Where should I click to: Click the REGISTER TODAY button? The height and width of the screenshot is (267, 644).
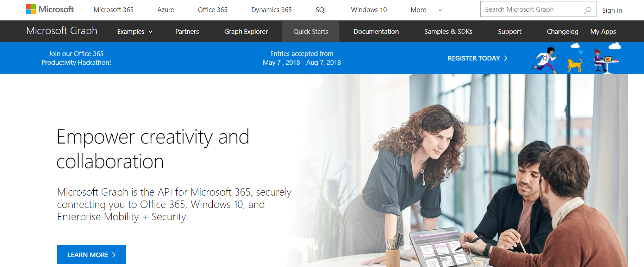click(477, 58)
